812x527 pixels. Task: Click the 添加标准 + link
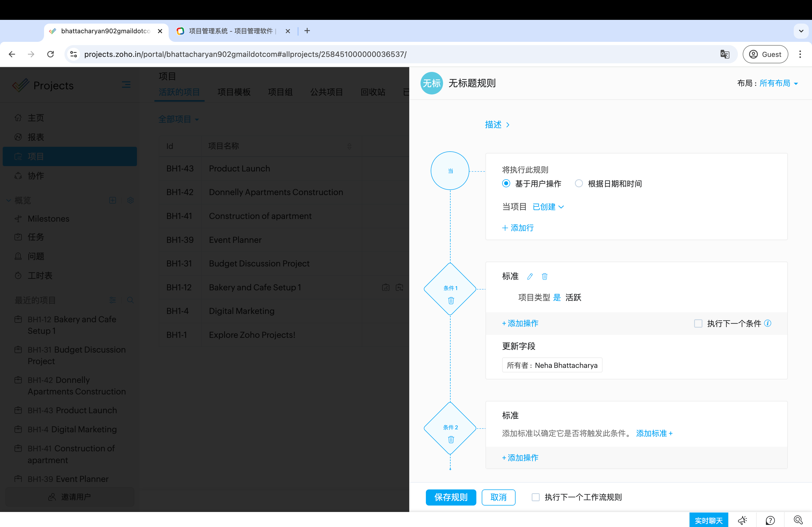tap(654, 433)
